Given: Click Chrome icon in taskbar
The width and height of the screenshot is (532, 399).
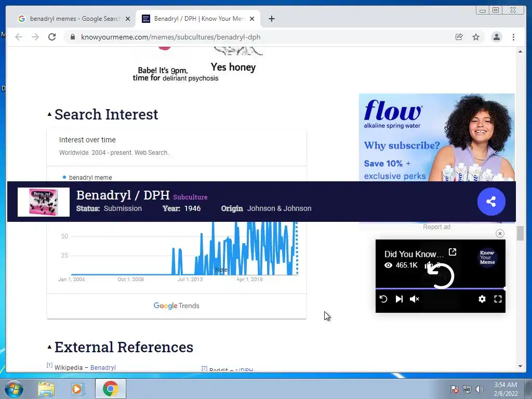Looking at the screenshot, I should [x=110, y=389].
